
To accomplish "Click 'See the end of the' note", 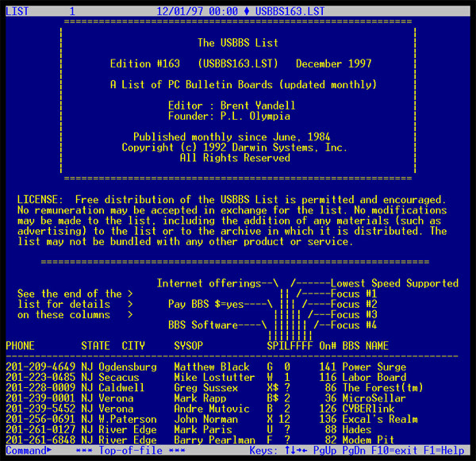I will pos(70,294).
